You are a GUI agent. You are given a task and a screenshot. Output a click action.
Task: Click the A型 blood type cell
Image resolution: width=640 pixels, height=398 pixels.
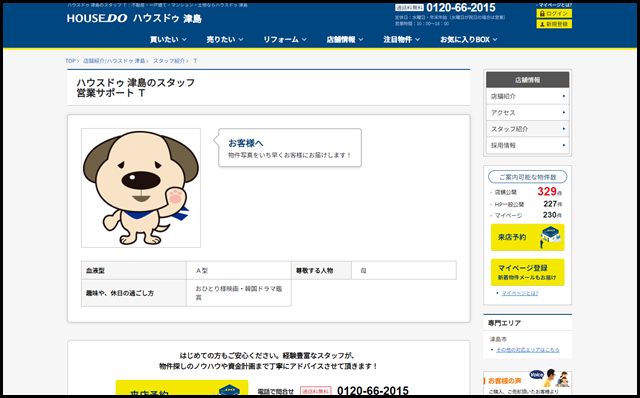(x=239, y=271)
